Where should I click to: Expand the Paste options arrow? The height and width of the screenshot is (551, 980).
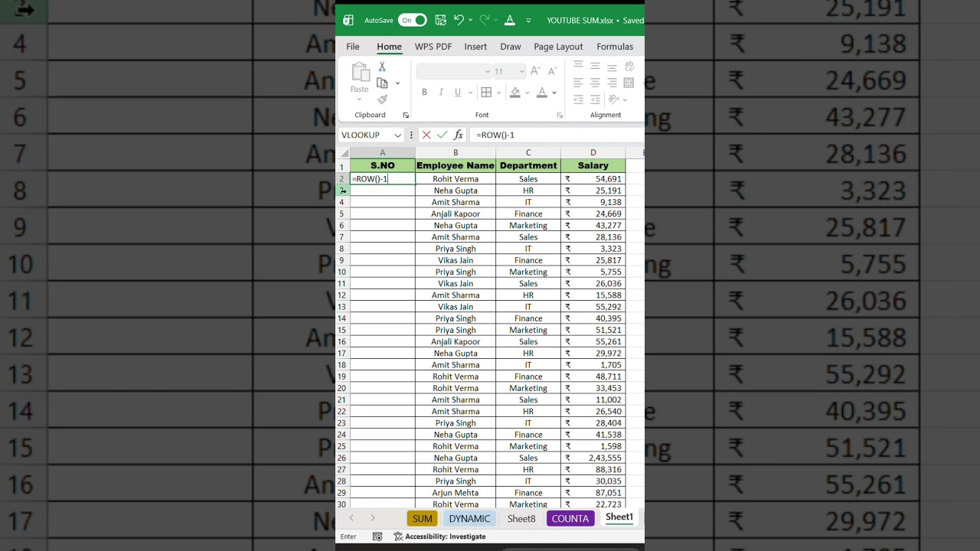coord(360,99)
